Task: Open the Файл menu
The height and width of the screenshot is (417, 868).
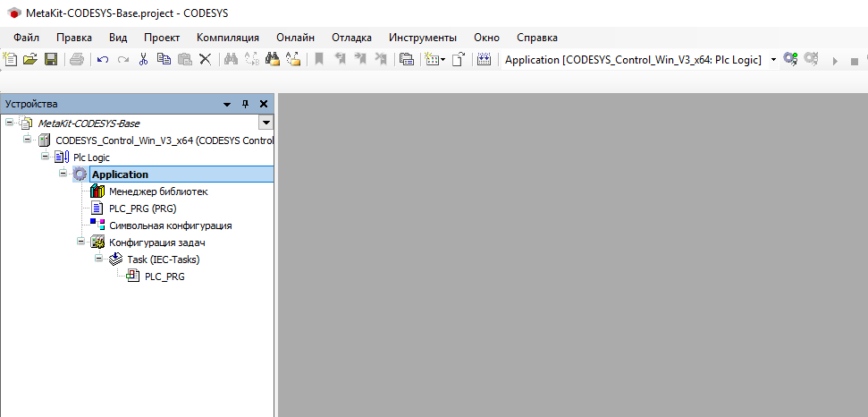Action: [27, 38]
